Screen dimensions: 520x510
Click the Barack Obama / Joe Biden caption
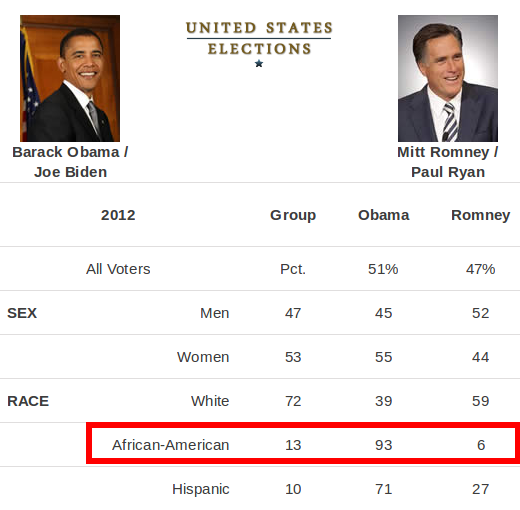(70, 162)
